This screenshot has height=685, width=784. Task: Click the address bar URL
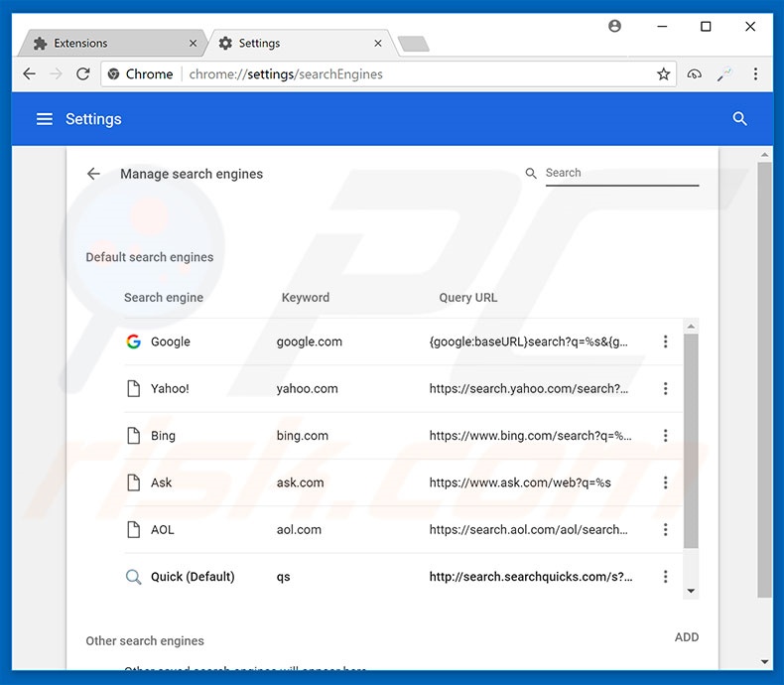(x=286, y=74)
